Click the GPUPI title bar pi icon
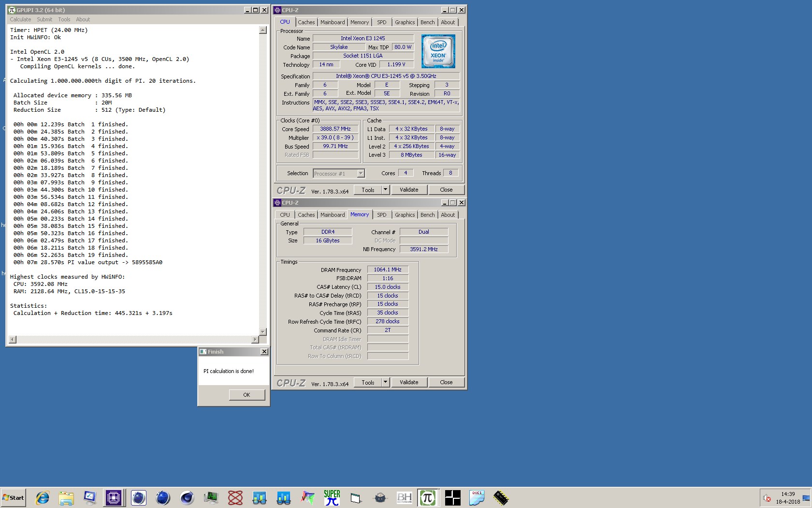Viewport: 812px width, 508px height. [12, 10]
